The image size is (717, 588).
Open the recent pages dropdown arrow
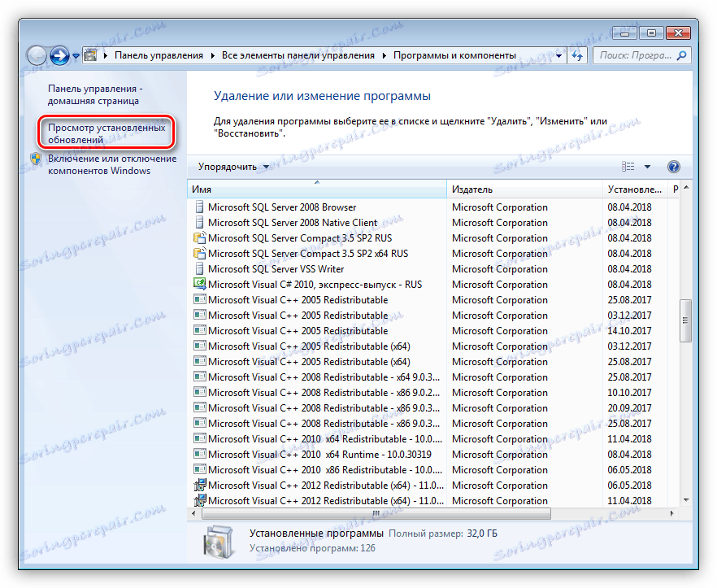[x=76, y=56]
